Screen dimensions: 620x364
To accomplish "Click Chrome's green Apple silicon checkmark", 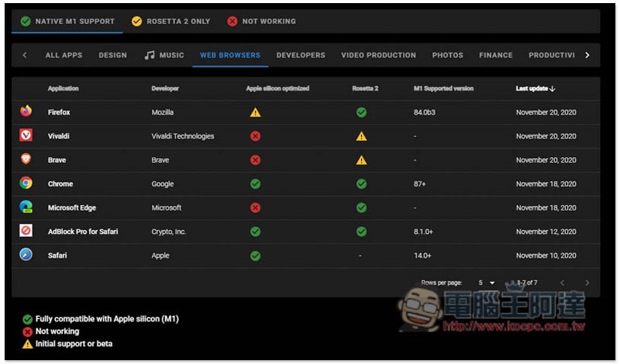I will (256, 184).
